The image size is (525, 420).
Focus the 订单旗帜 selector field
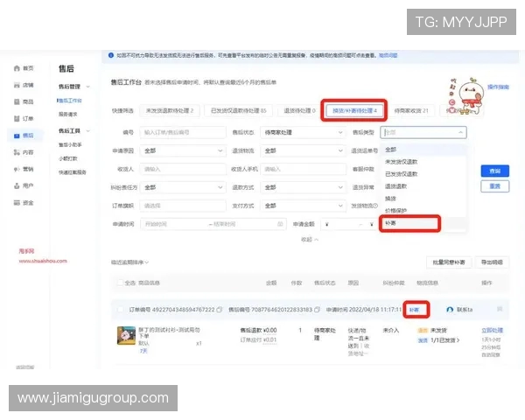click(x=183, y=206)
